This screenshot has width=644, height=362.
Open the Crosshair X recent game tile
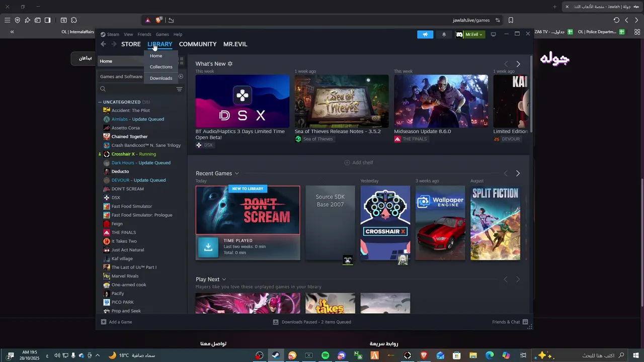[385, 223]
